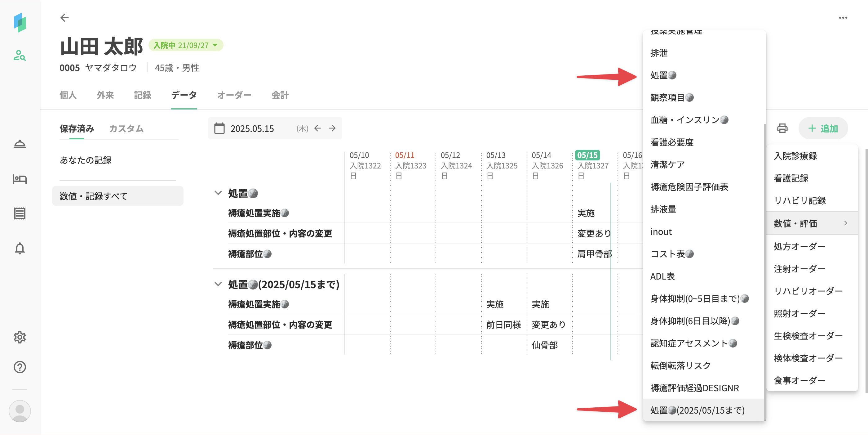The image size is (868, 435).
Task: Switch to the オーダー tab
Action: [x=234, y=96]
